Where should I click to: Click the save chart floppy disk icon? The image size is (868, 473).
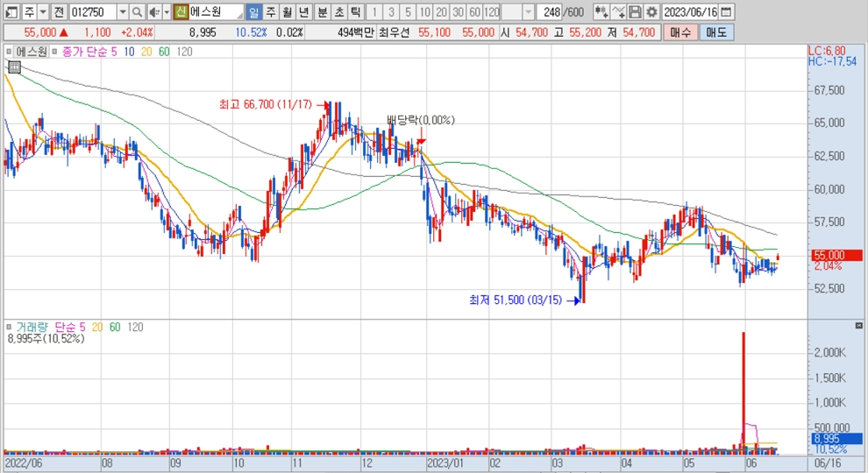(x=636, y=12)
